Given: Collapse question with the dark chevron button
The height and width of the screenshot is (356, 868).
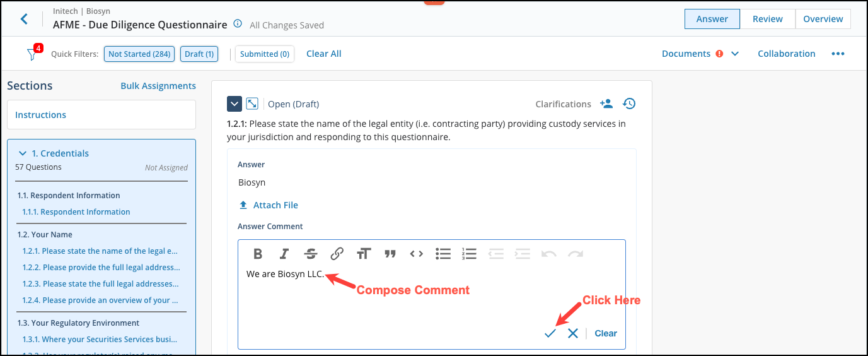Looking at the screenshot, I should click(234, 104).
